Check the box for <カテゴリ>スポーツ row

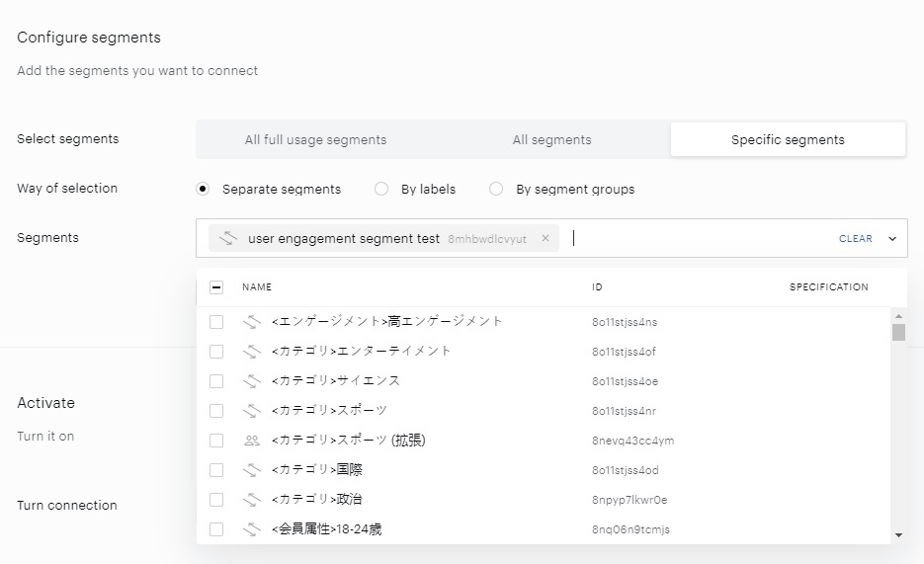(216, 410)
